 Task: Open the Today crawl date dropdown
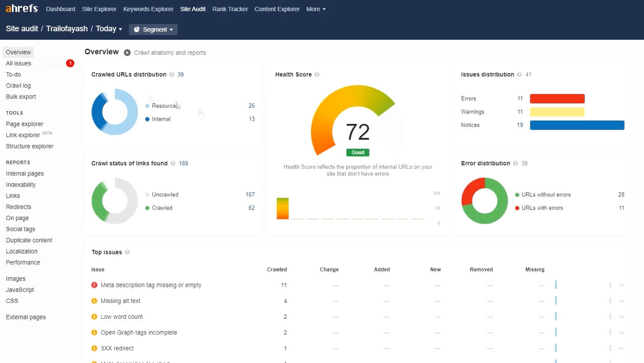109,29
